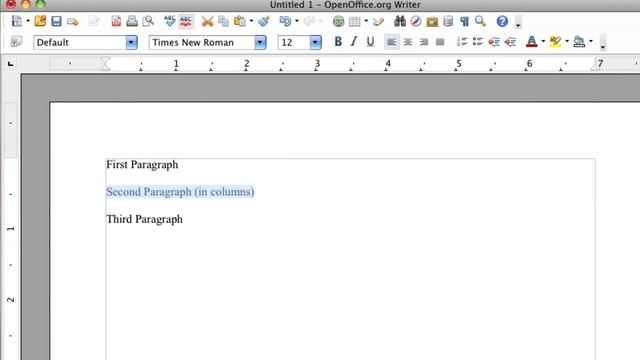This screenshot has width=640, height=360.
Task: Open Find & Replace binoculars icon
Action: 400,21
